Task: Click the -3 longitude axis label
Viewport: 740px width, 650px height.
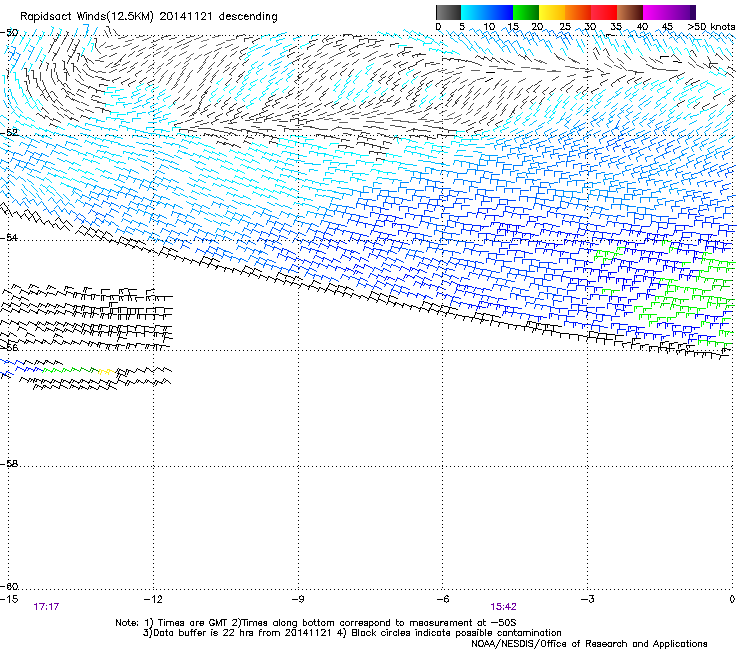Action: pyautogui.click(x=588, y=599)
